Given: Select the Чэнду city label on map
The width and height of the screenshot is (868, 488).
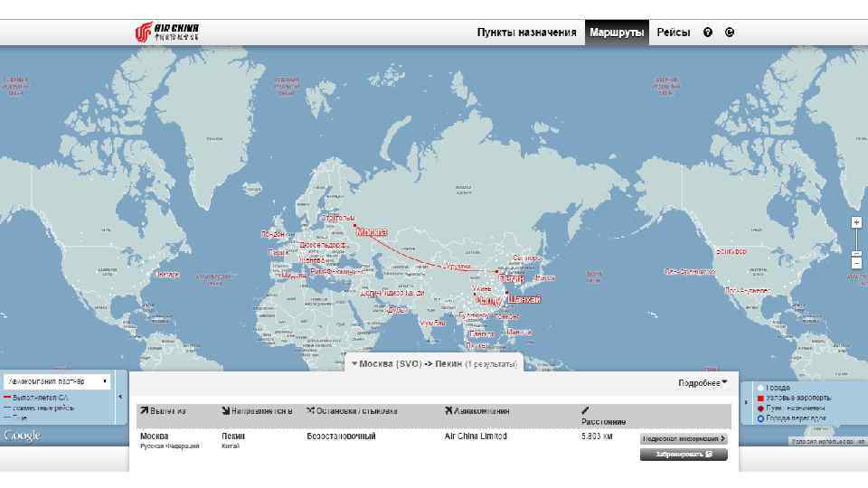Looking at the screenshot, I should 487,301.
